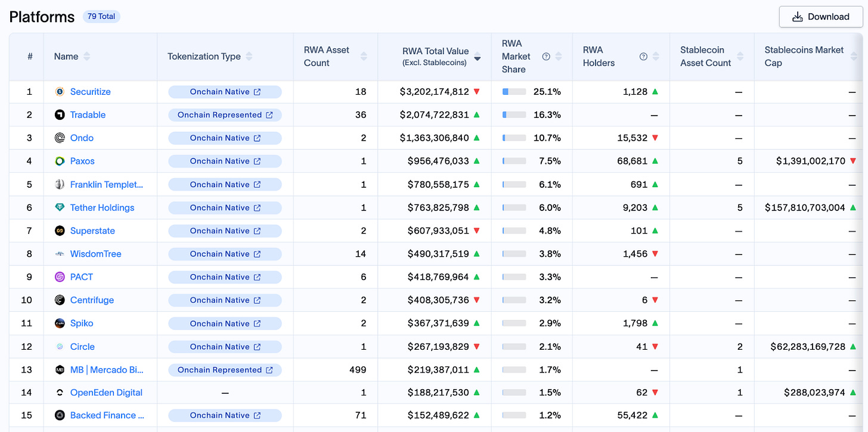The image size is (868, 432).
Task: Click the Ondo platform logo icon
Action: click(x=60, y=138)
